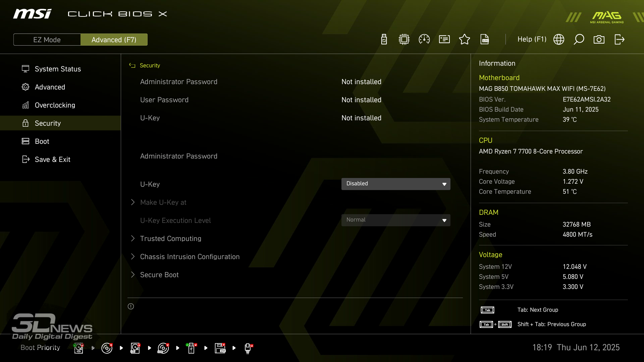The height and width of the screenshot is (362, 644).
Task: Click Core Voltage value 1.272 V
Action: pyautogui.click(x=573, y=181)
